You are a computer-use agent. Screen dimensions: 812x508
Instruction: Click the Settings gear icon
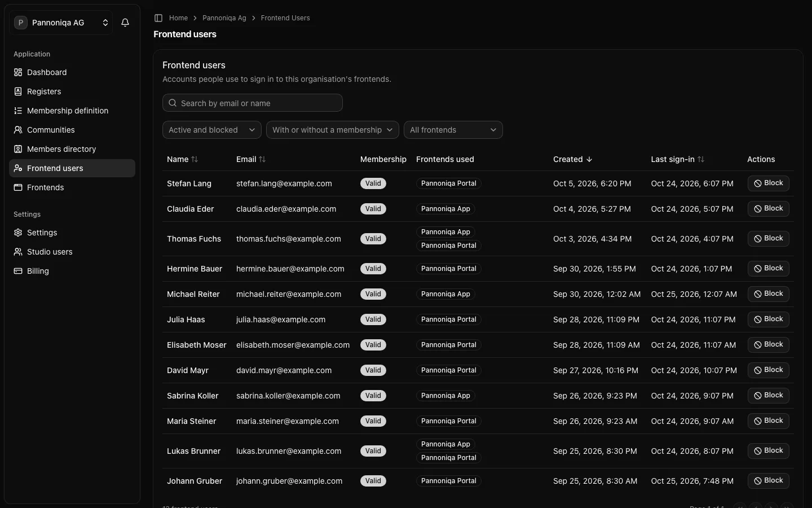(x=18, y=233)
